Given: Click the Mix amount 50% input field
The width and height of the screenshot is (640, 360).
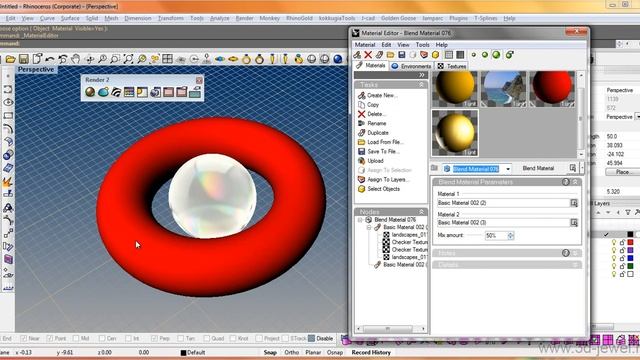Looking at the screenshot, I should tap(496, 236).
